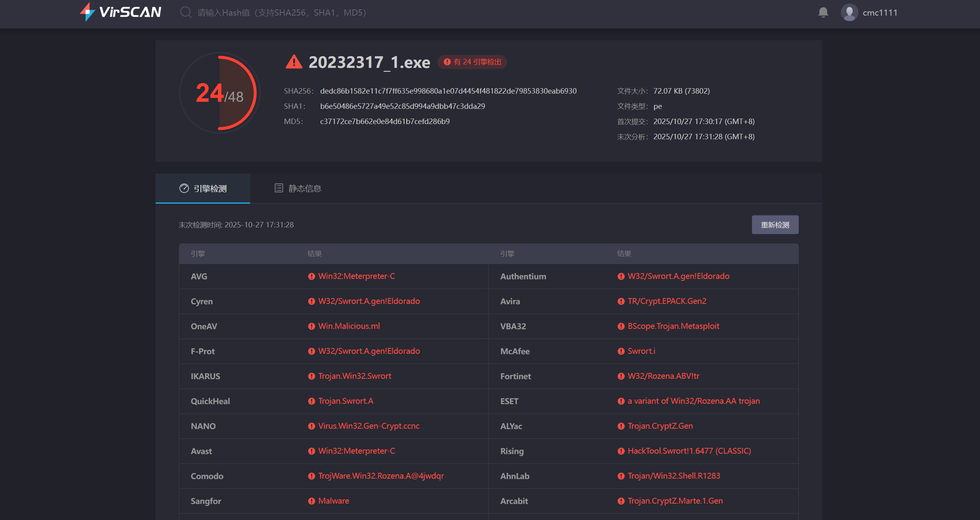Click the TR/Crypt.EPACK.Gen2 Avira result

(x=667, y=301)
